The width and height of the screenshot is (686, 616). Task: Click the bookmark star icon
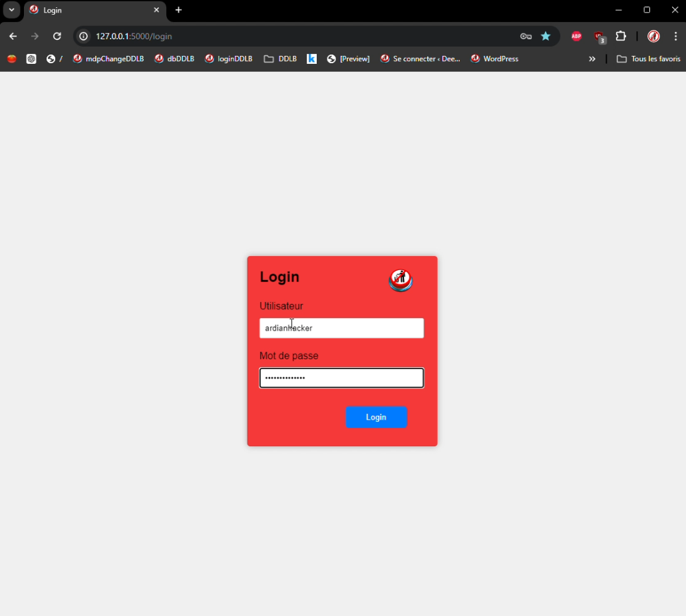coord(546,37)
